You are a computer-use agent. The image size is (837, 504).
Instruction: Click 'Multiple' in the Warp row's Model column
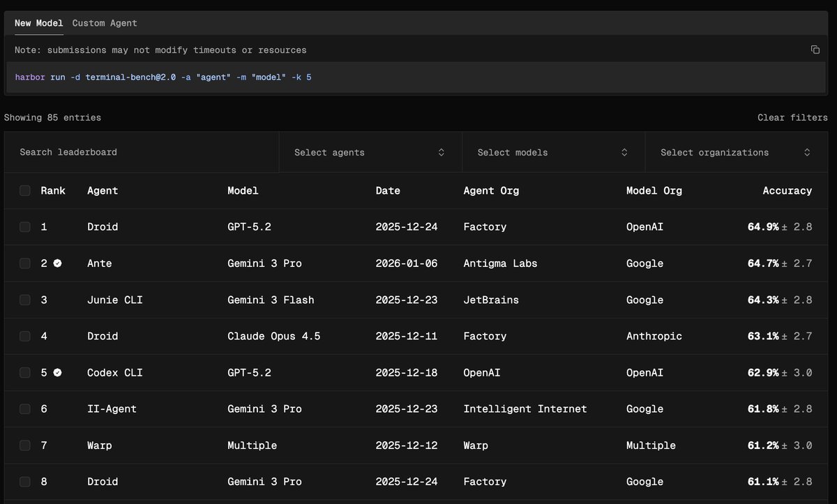(252, 445)
